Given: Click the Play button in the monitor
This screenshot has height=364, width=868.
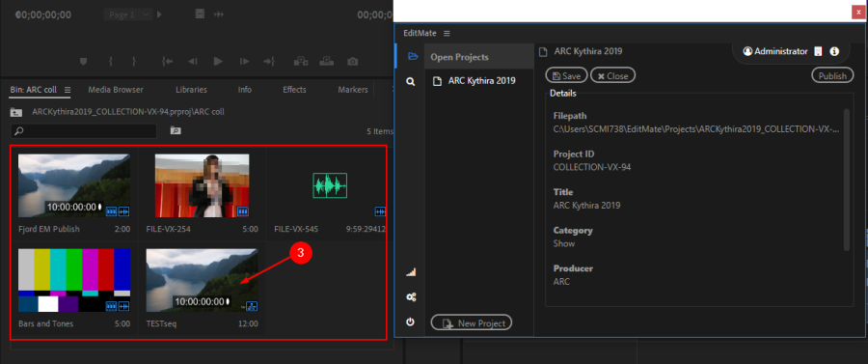Looking at the screenshot, I should tap(218, 61).
